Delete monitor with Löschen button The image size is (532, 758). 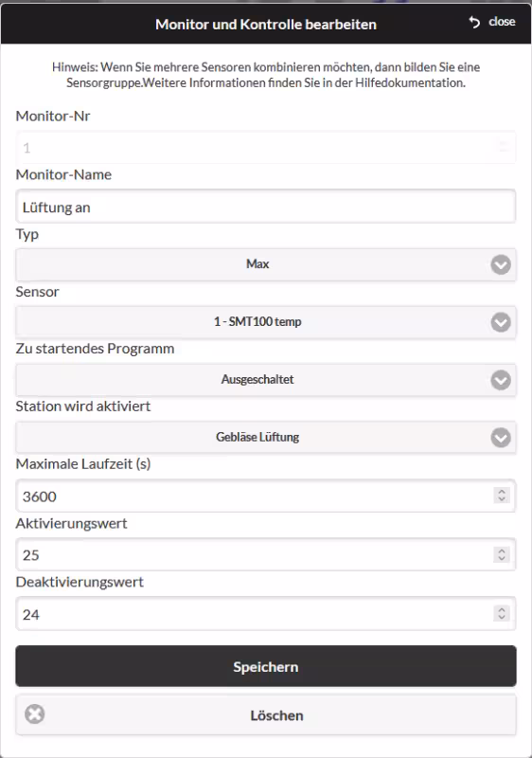click(x=266, y=715)
